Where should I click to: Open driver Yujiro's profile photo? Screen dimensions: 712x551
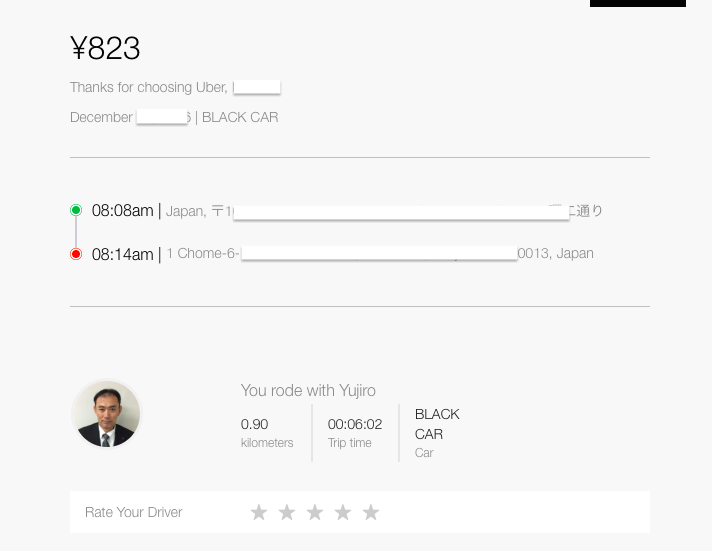pyautogui.click(x=107, y=414)
